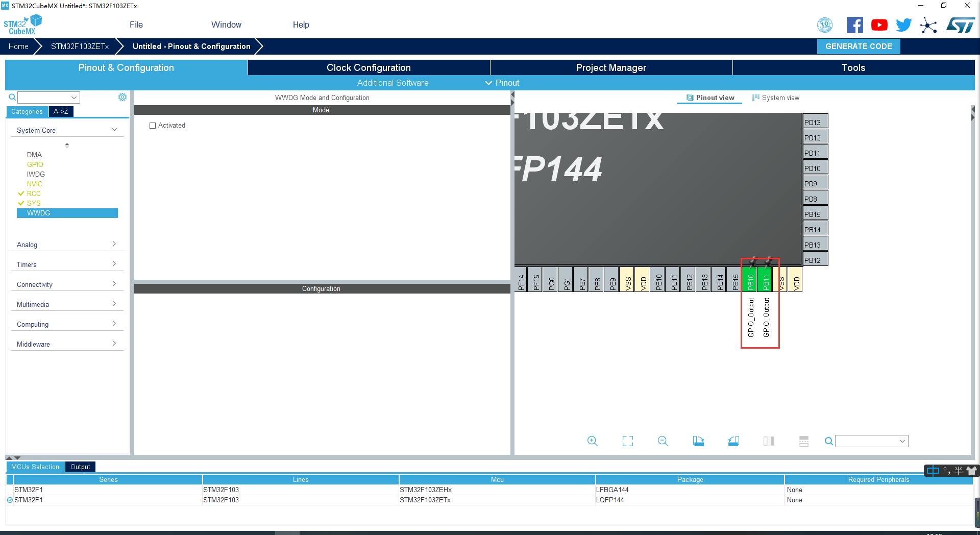The height and width of the screenshot is (535, 980).
Task: Select GPIO in System Core list
Action: [x=35, y=164]
